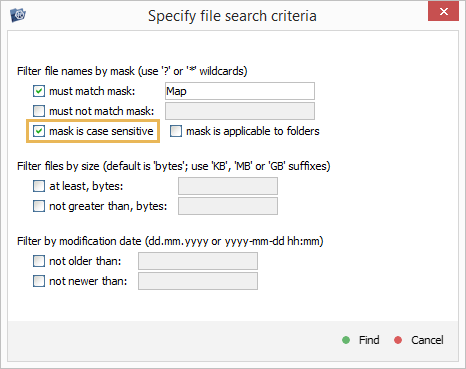Click the 'Filter by modification date' heading
This screenshot has width=466, height=369.
pos(170,241)
